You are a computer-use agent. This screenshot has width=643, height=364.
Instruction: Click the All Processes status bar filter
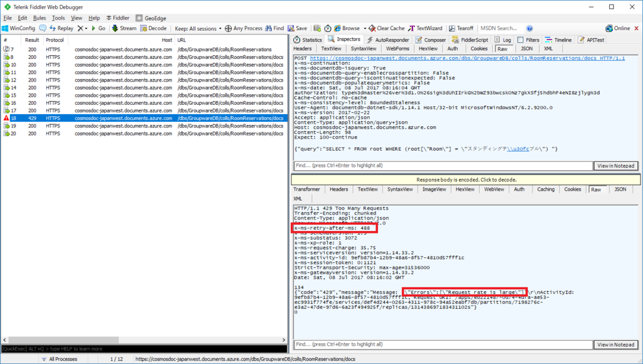60,359
